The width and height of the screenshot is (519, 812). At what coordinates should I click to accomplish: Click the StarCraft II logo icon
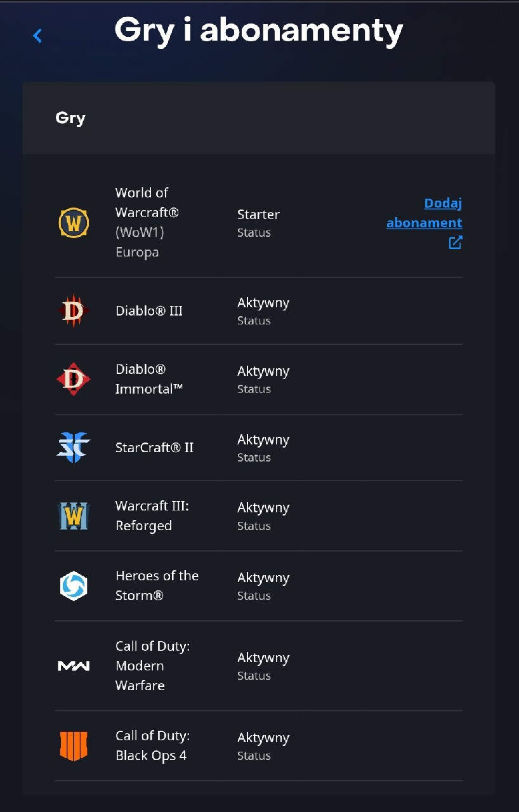(x=74, y=448)
